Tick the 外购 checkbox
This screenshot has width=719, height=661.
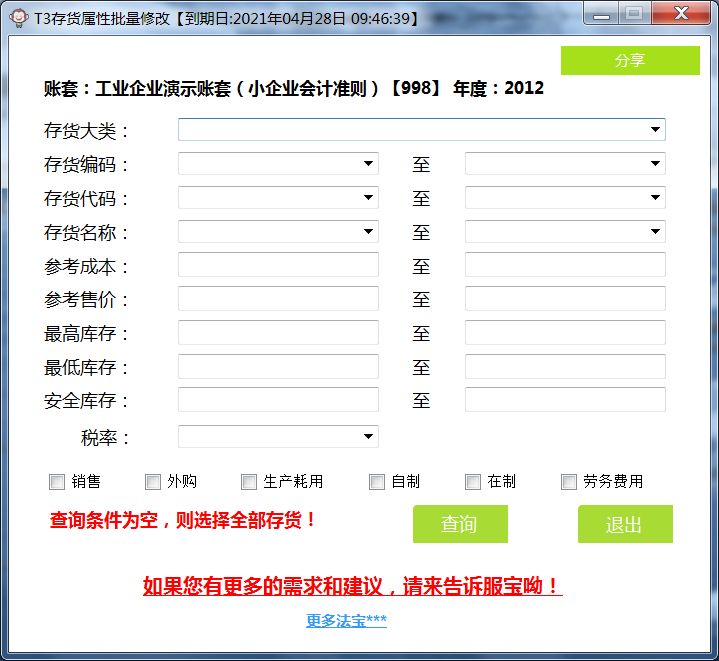coord(153,482)
